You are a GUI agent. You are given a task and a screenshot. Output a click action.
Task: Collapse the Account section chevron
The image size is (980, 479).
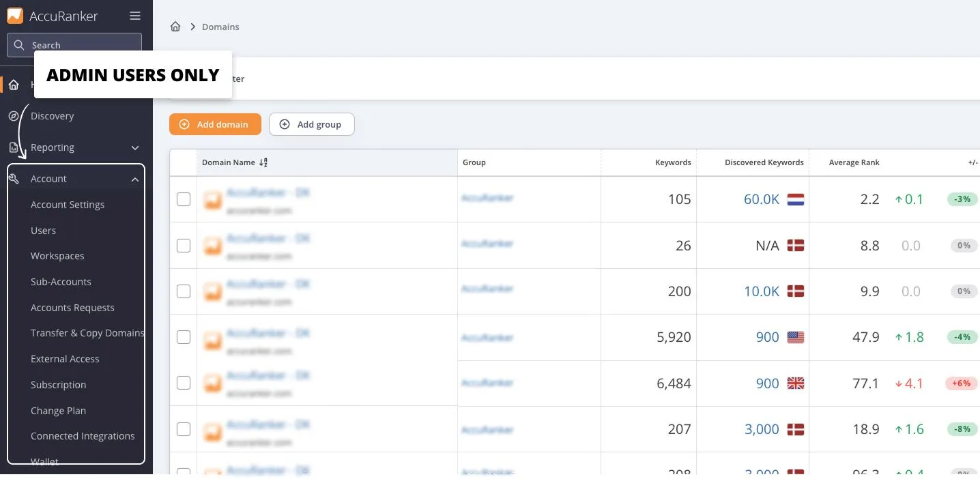pos(135,179)
